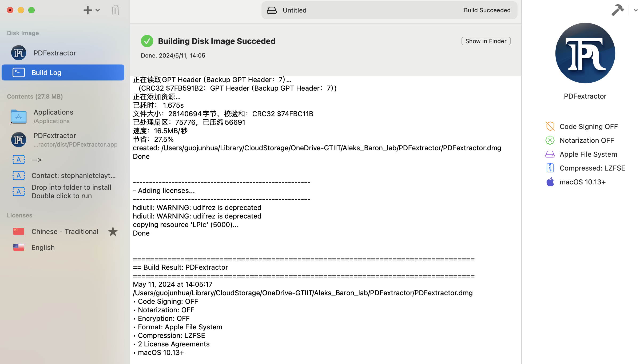Click the red close window button
This screenshot has height=364, width=644.
click(x=10, y=10)
